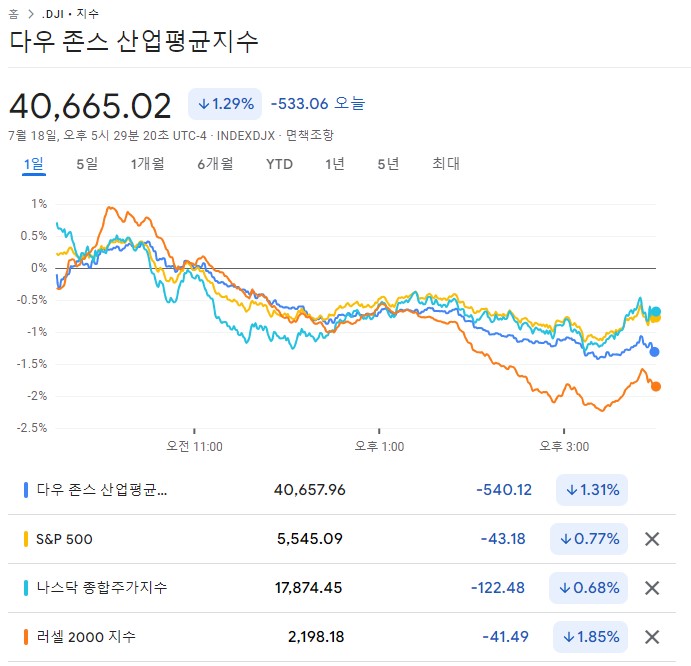
Task: Choose the 5년 chart range
Action: 388,164
